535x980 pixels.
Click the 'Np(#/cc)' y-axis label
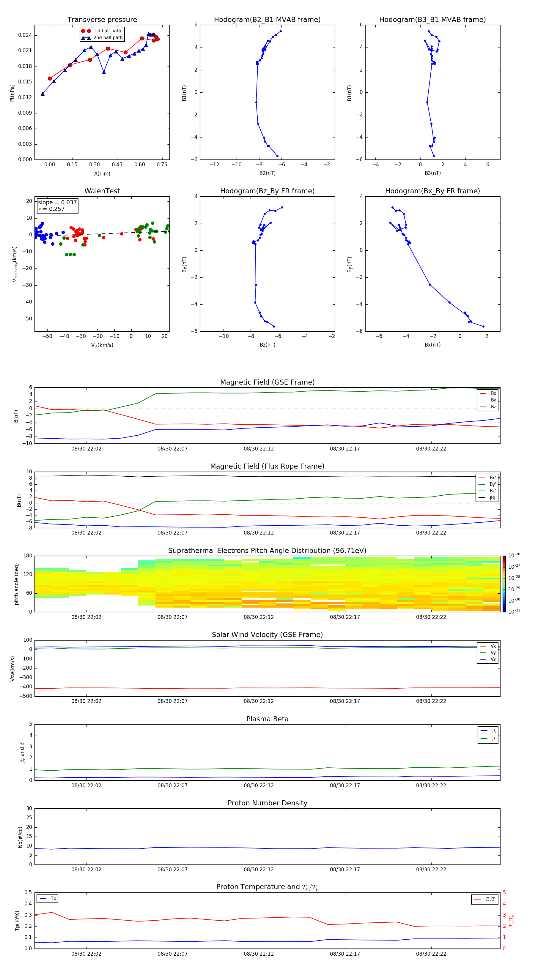click(x=20, y=837)
